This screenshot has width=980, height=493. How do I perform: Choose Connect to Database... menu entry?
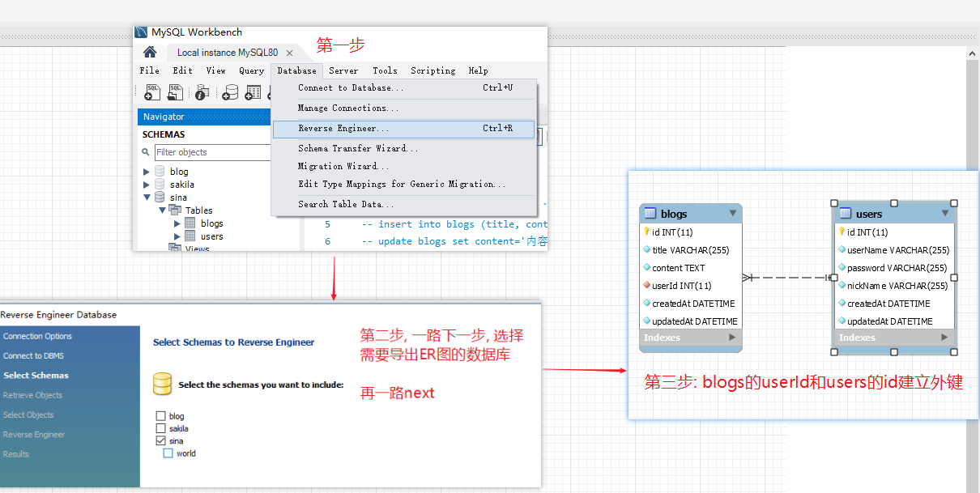coord(403,87)
